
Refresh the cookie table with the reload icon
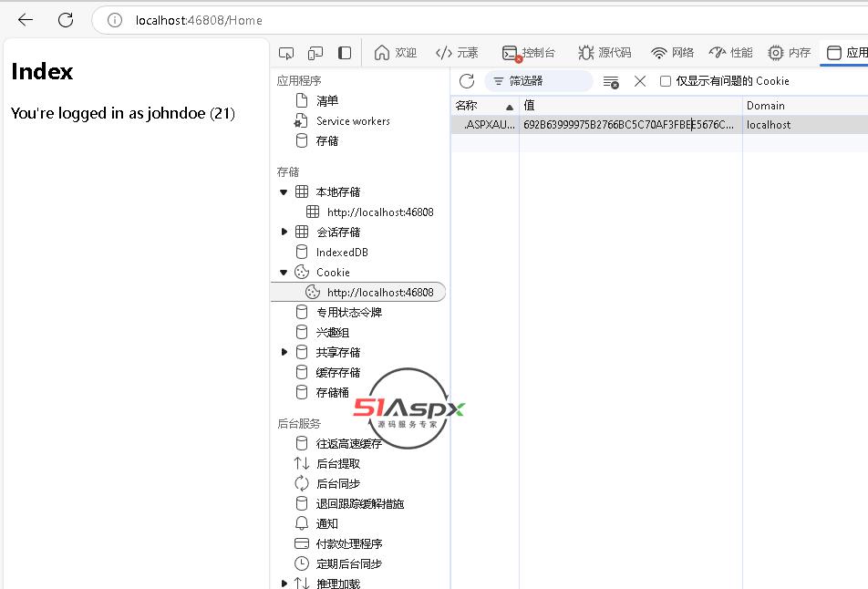click(467, 81)
